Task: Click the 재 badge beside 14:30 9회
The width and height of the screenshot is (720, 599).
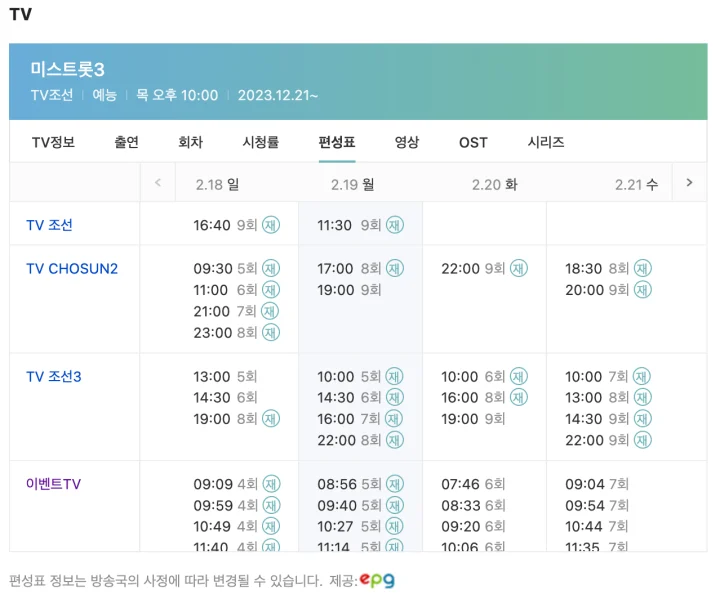Action: (x=643, y=418)
